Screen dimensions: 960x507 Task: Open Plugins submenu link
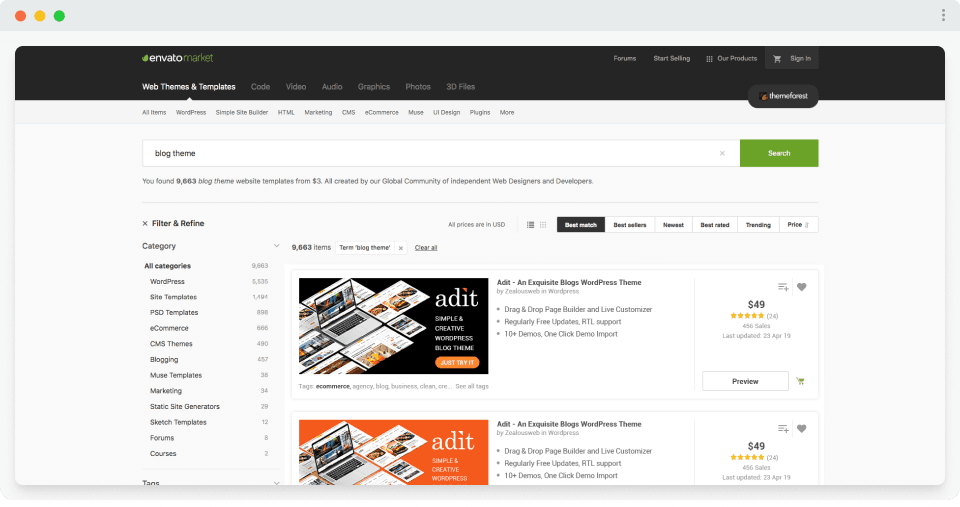pyautogui.click(x=480, y=113)
